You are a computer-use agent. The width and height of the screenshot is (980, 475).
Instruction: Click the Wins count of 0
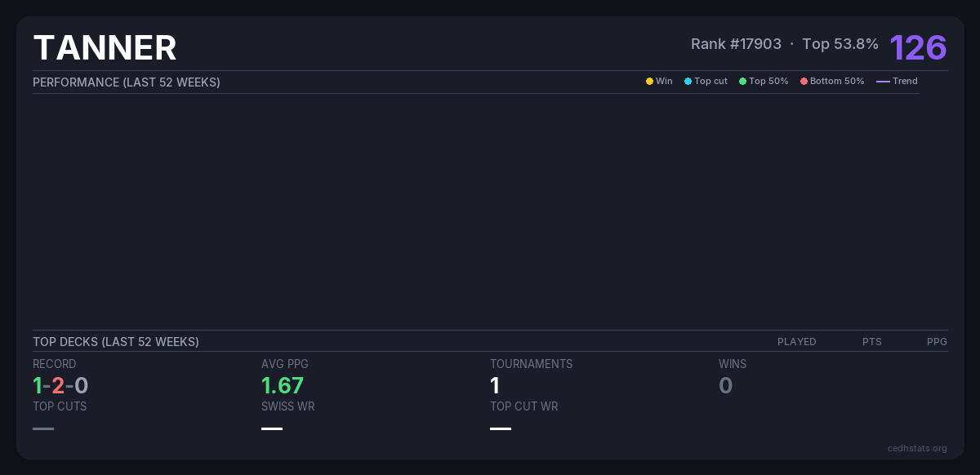725,385
